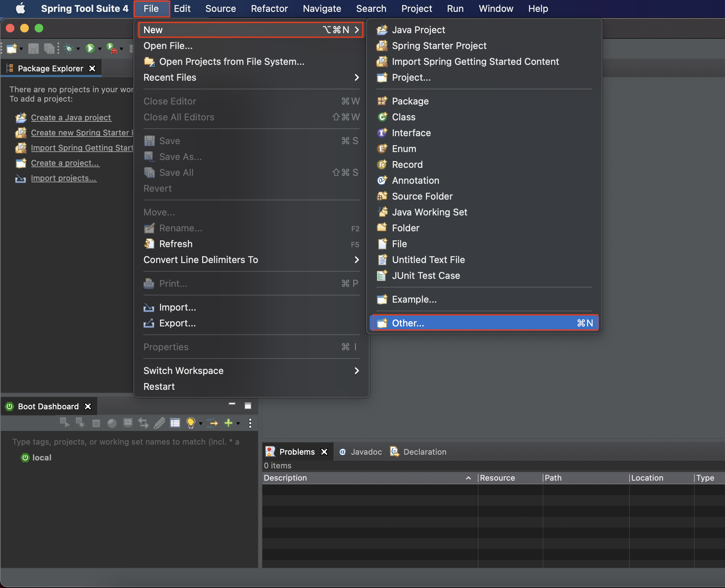This screenshot has width=725, height=588.
Task: Select Annotation in the New submenu
Action: tap(484, 181)
